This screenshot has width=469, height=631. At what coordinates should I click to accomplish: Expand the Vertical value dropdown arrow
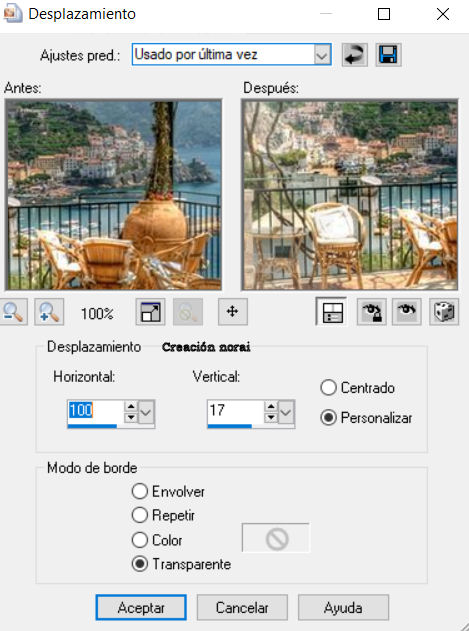(x=286, y=412)
